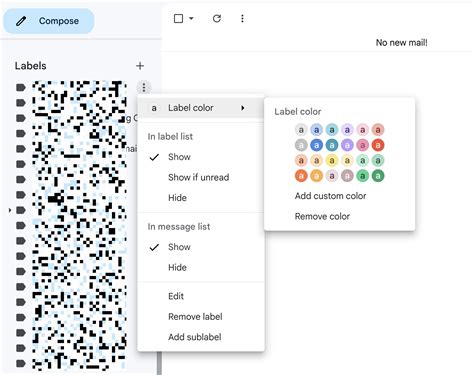Pick the amber gold swatch
Image resolution: width=474 pixels, height=375 pixels.
(x=316, y=176)
